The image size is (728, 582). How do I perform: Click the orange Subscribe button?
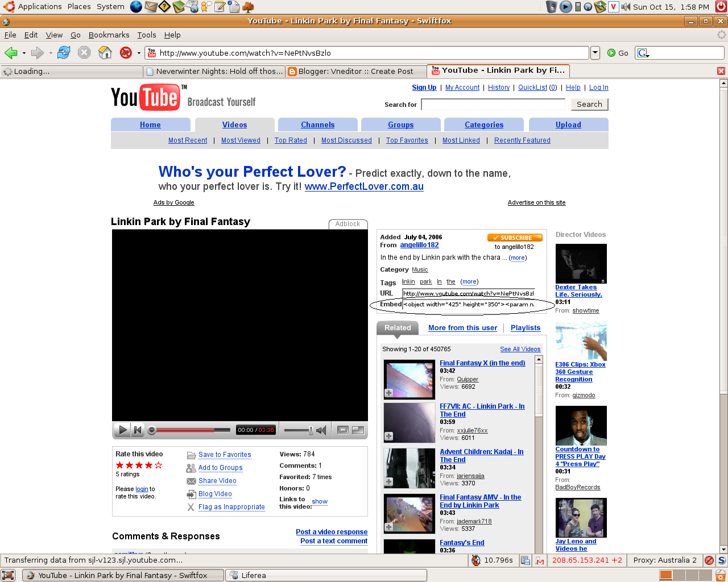tap(515, 238)
